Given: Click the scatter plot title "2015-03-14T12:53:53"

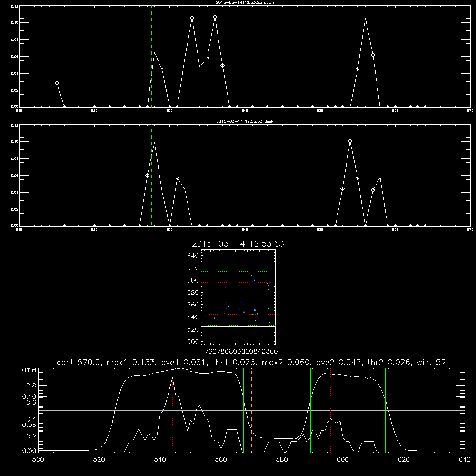Looking at the screenshot, I should (238, 244).
